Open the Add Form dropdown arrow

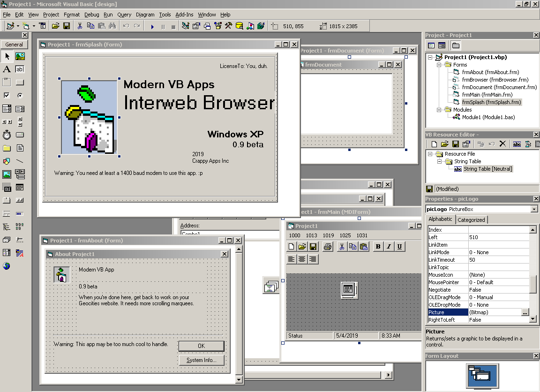[34, 26]
